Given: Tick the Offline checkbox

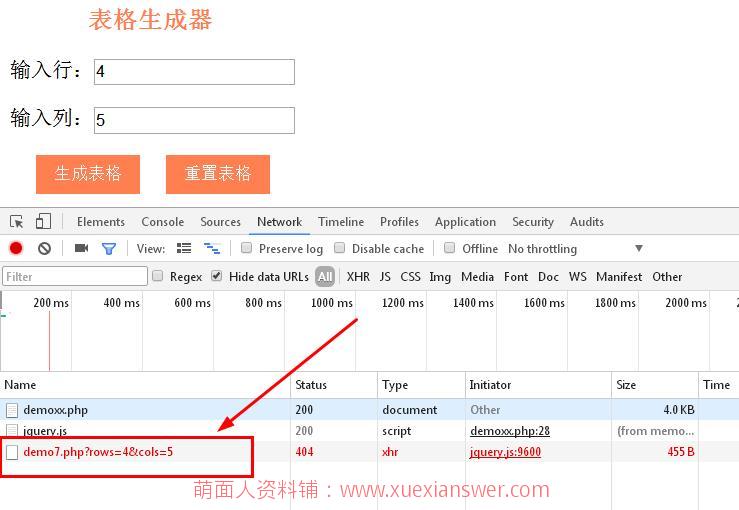Looking at the screenshot, I should coord(450,248).
